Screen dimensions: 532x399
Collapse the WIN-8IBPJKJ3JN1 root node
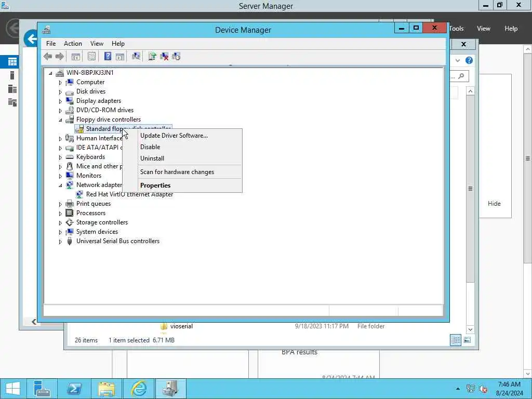pos(50,73)
